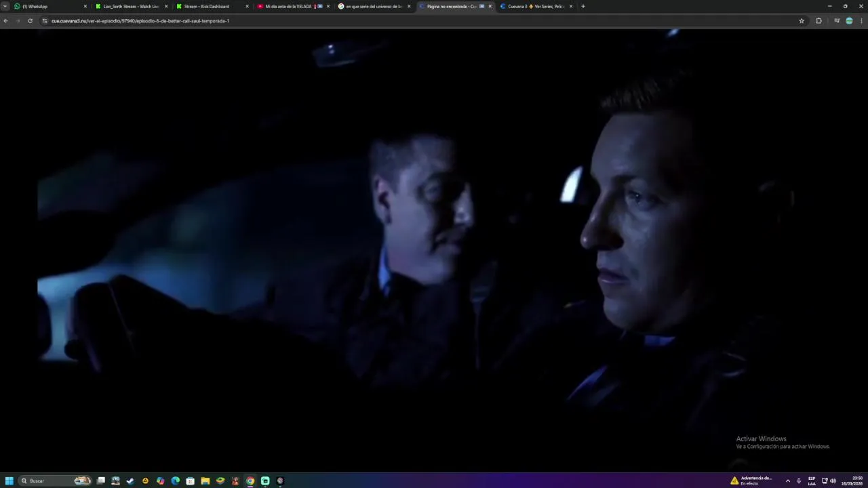Open the Windows Start menu
868x488 pixels.
coord(9,481)
